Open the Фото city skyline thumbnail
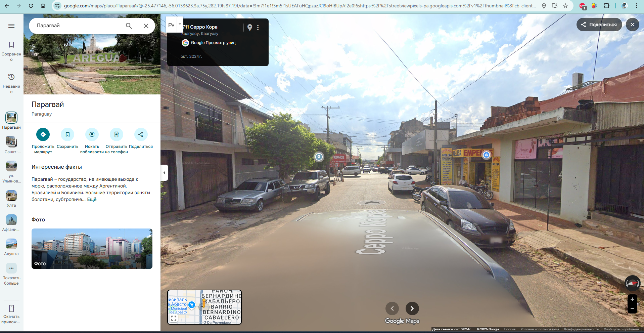Viewport: 644px width, 333px height. coord(92,249)
